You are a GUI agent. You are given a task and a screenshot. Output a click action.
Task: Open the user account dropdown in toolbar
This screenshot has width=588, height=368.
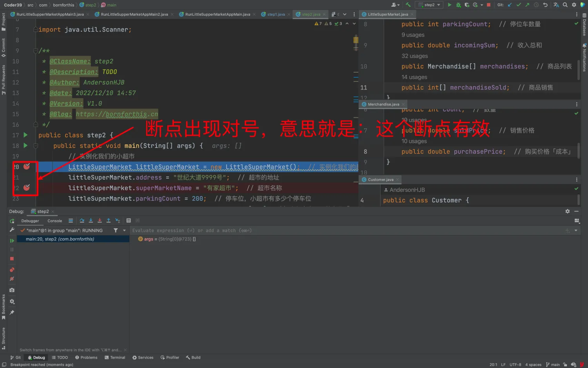(x=396, y=5)
